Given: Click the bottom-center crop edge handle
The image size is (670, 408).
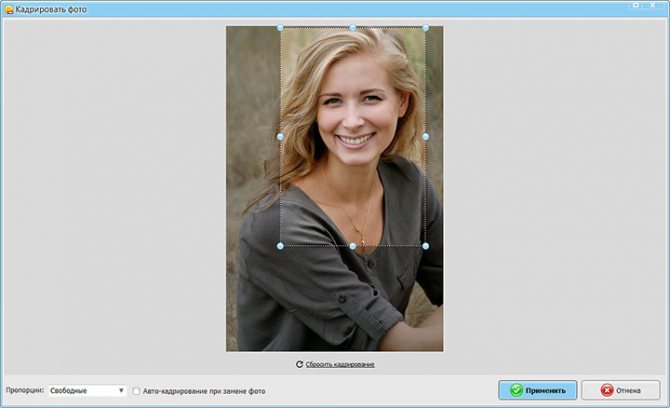Looking at the screenshot, I should click(x=352, y=245).
